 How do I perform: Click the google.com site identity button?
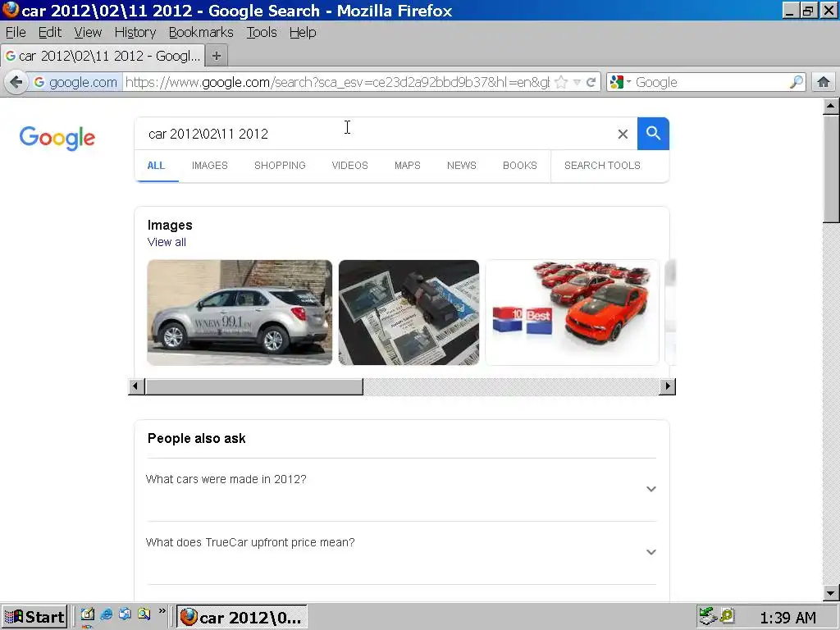tap(75, 82)
